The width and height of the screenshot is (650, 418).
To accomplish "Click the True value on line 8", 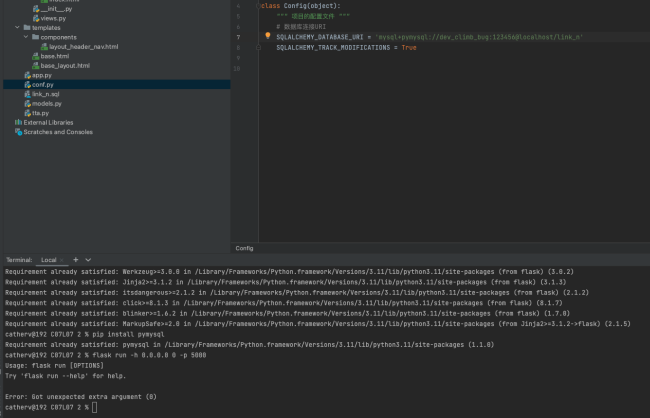I will tap(409, 48).
